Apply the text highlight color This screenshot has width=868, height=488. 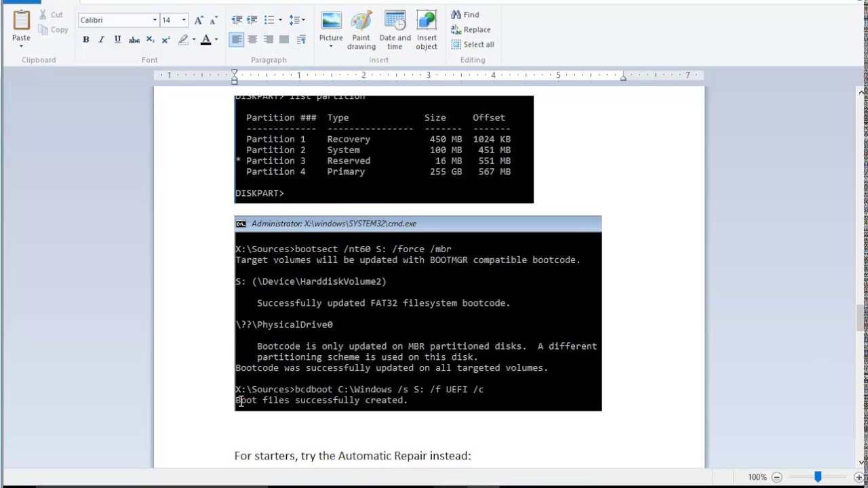[x=183, y=40]
